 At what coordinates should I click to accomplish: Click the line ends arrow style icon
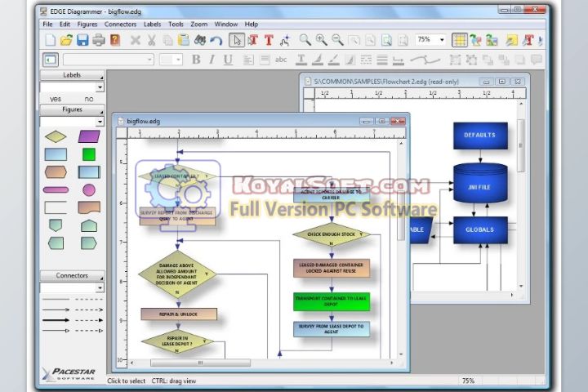click(x=399, y=60)
